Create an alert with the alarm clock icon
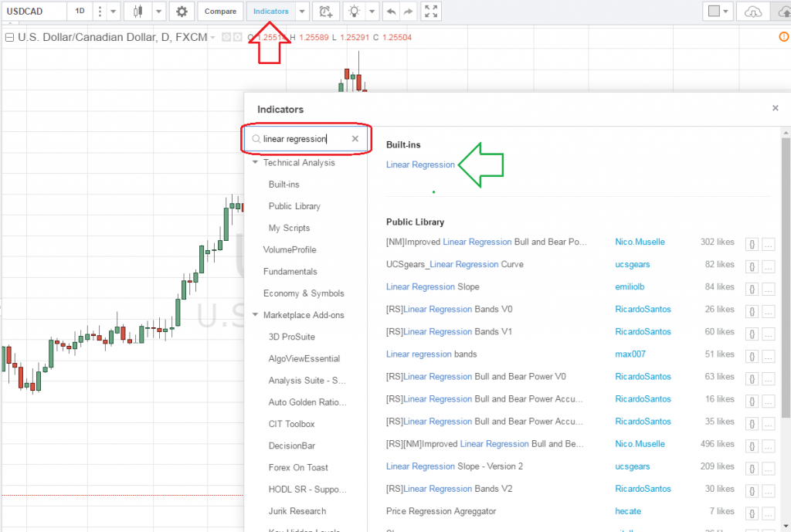 click(325, 11)
